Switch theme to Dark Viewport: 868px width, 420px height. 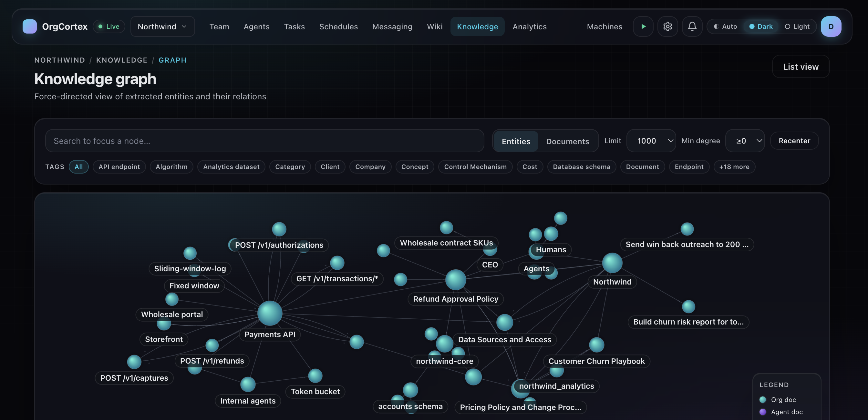(x=760, y=26)
